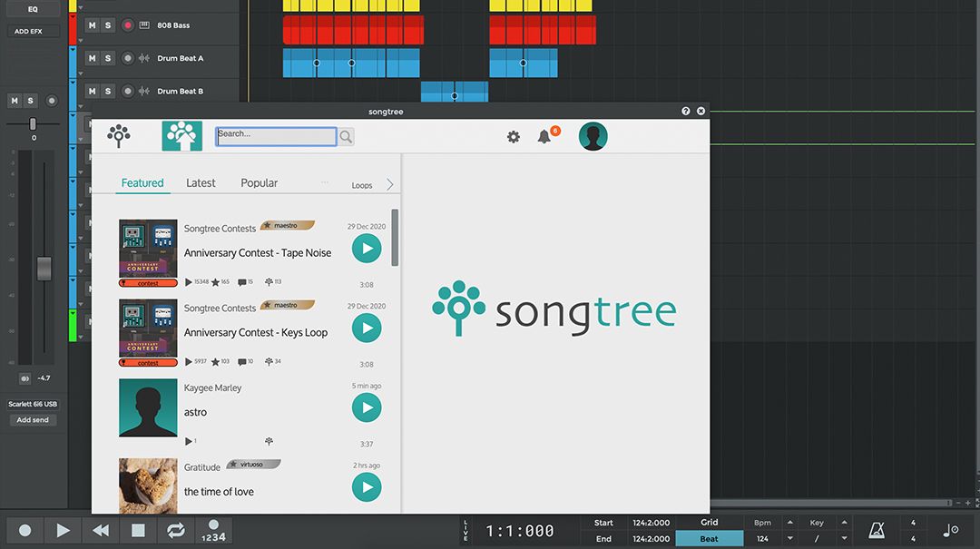Start recording with the transport record button
Screen dimensions: 980x549
pos(25,531)
